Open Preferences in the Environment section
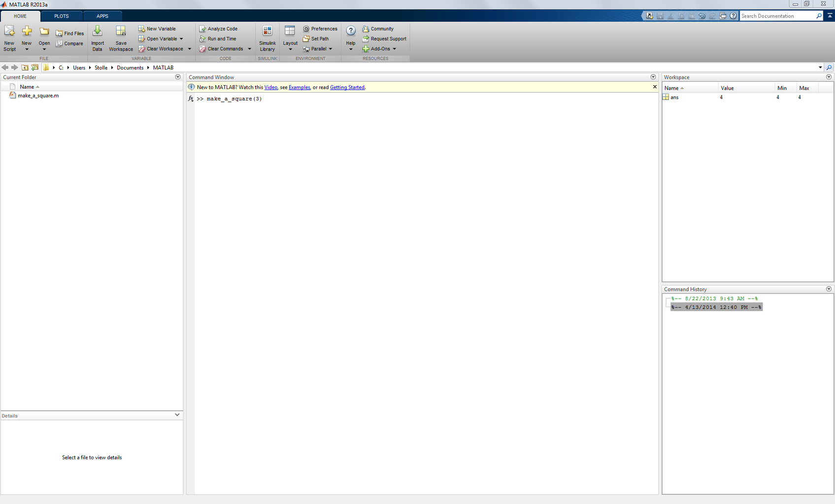Image resolution: width=835 pixels, height=504 pixels. [x=320, y=29]
